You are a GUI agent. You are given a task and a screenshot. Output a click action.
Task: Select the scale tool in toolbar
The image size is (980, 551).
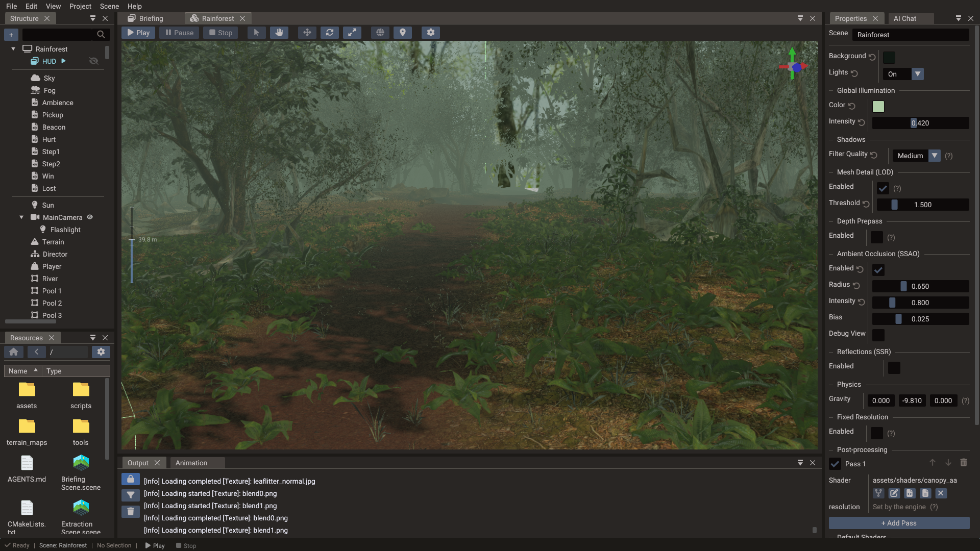coord(352,33)
